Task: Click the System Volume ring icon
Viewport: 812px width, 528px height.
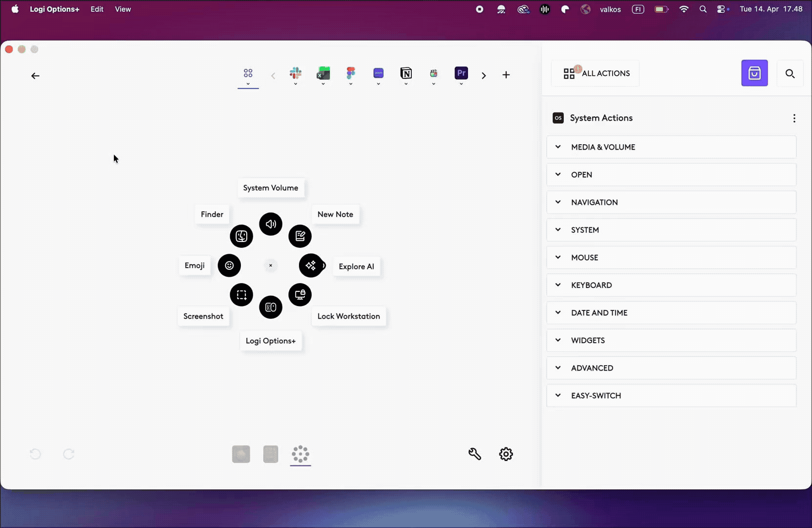Action: (x=271, y=224)
